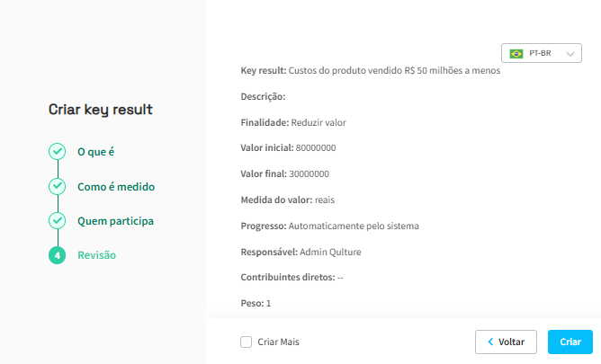Click the checkmark icon beside Quem participa
This screenshot has width=601, height=364.
tap(57, 221)
